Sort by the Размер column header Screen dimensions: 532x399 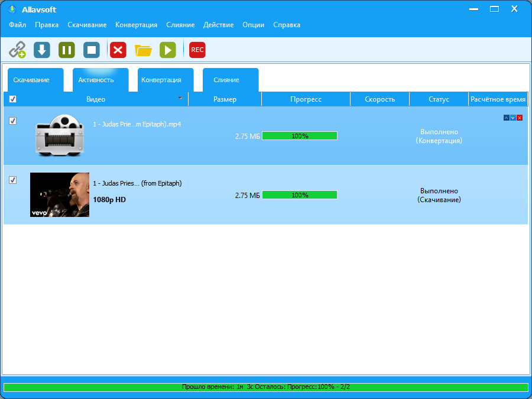pos(225,99)
